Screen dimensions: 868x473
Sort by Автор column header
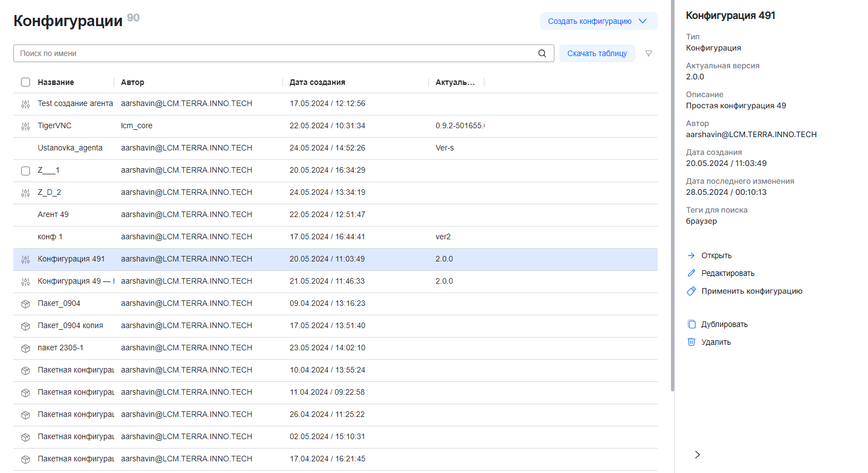coord(133,82)
